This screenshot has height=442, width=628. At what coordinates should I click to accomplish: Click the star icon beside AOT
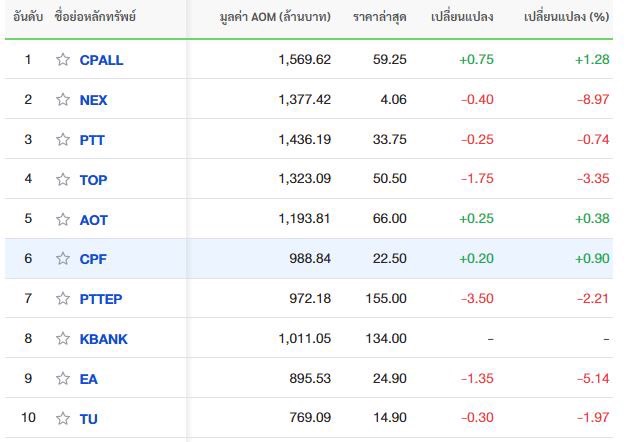point(63,219)
